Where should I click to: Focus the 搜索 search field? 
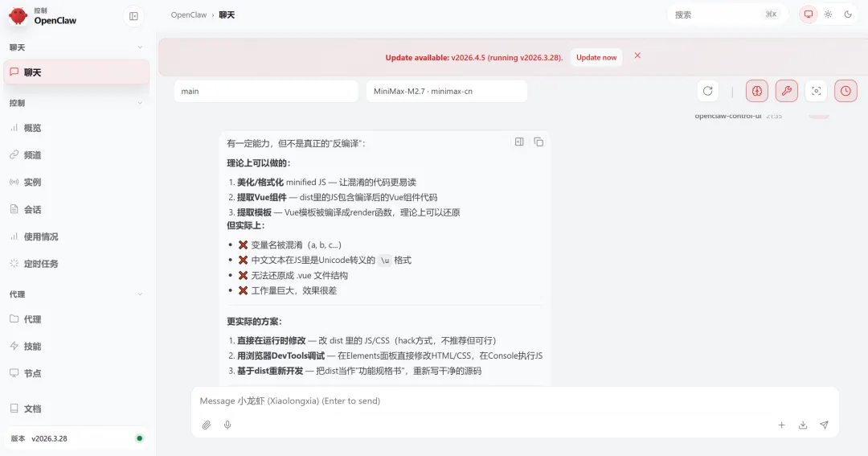pos(727,15)
